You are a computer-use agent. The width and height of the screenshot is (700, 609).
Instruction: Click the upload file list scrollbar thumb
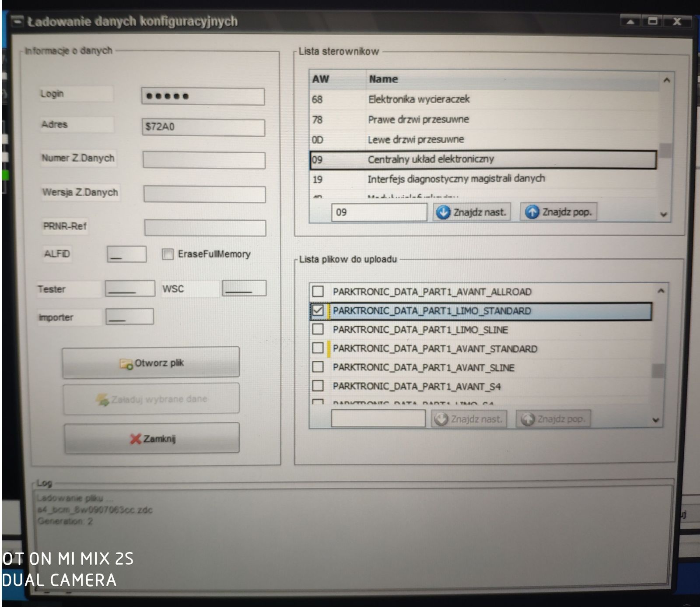pyautogui.click(x=658, y=370)
